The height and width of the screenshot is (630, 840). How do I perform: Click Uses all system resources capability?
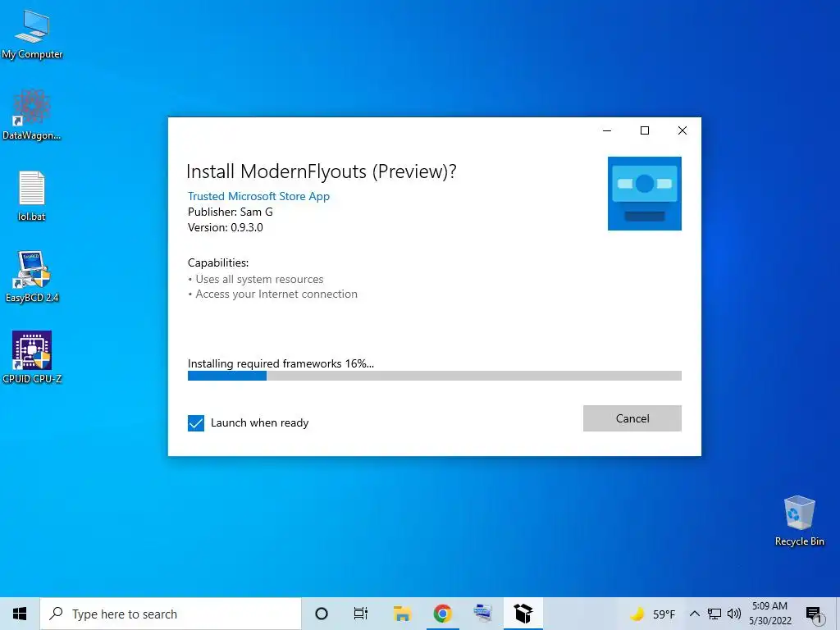click(x=259, y=279)
